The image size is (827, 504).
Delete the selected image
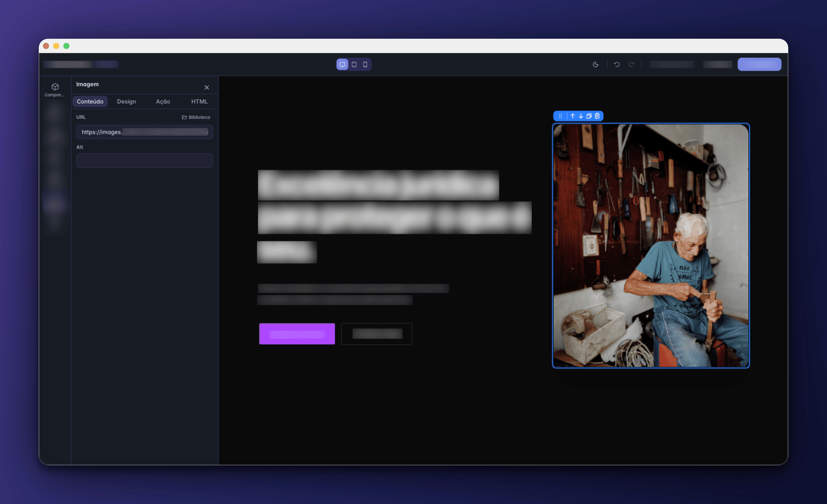pyautogui.click(x=597, y=116)
